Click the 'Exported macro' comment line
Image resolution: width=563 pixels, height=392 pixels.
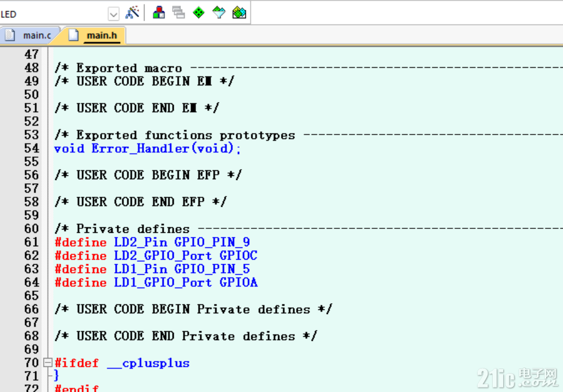308,68
